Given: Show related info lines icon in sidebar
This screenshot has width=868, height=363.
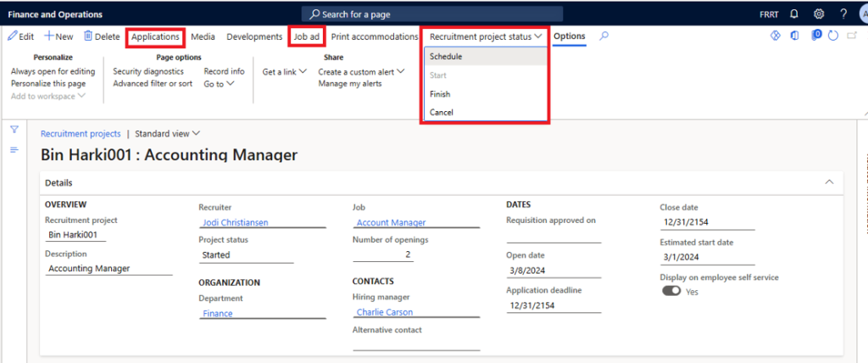Looking at the screenshot, I should [x=14, y=150].
